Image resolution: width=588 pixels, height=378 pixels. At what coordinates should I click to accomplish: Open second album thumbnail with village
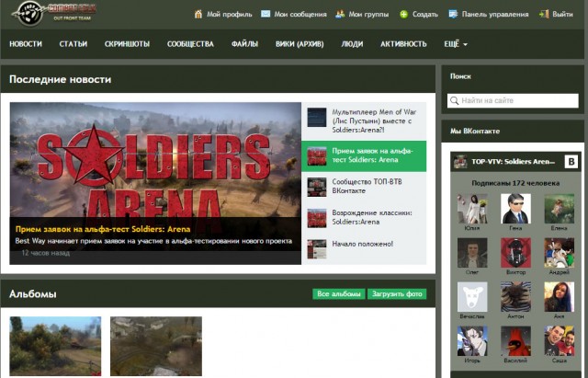pyautogui.click(x=156, y=346)
